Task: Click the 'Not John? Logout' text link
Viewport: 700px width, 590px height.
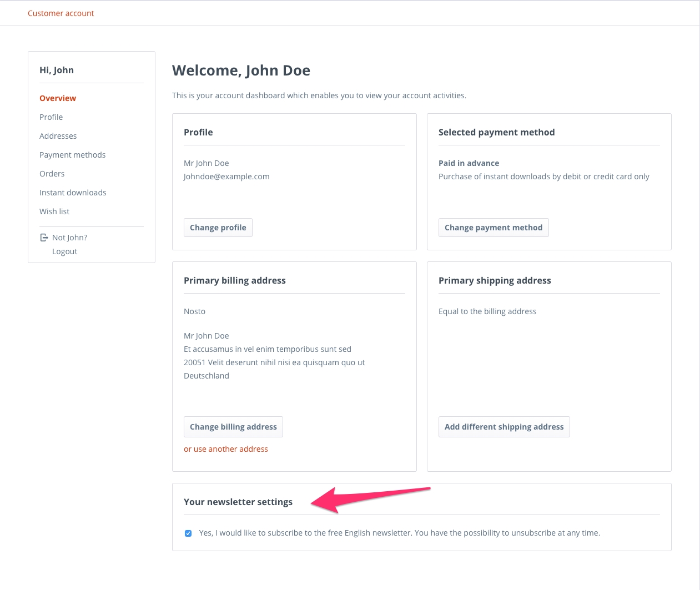Action: (69, 244)
